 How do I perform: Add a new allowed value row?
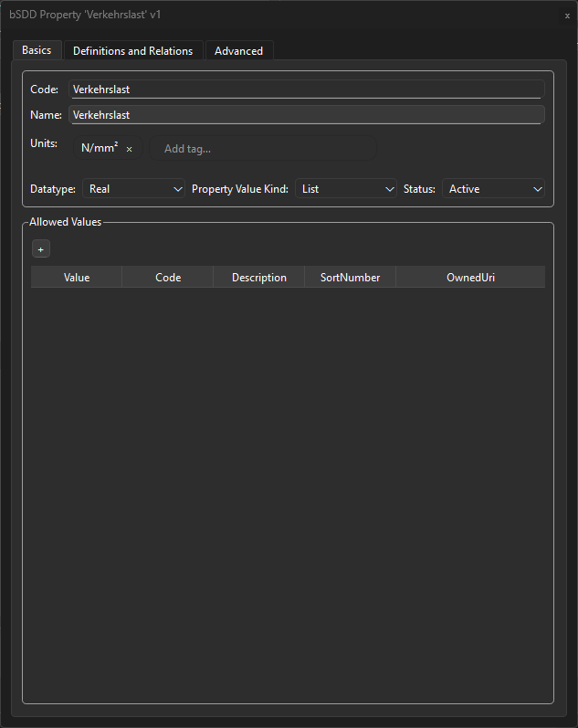[40, 249]
